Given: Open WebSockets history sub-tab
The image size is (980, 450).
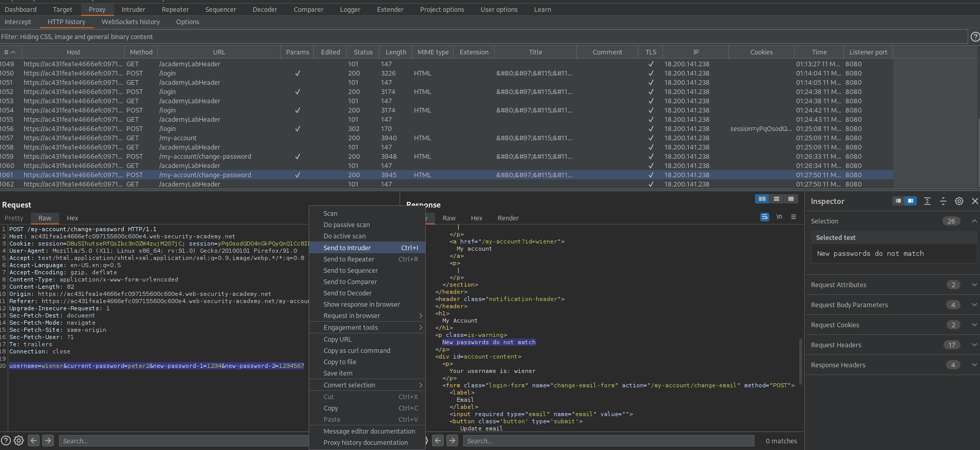Looking at the screenshot, I should [x=130, y=22].
